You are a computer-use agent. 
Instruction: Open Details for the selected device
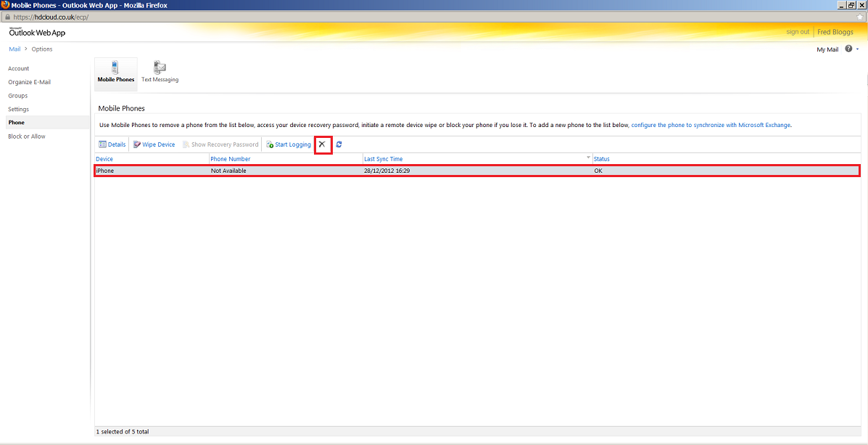(112, 144)
